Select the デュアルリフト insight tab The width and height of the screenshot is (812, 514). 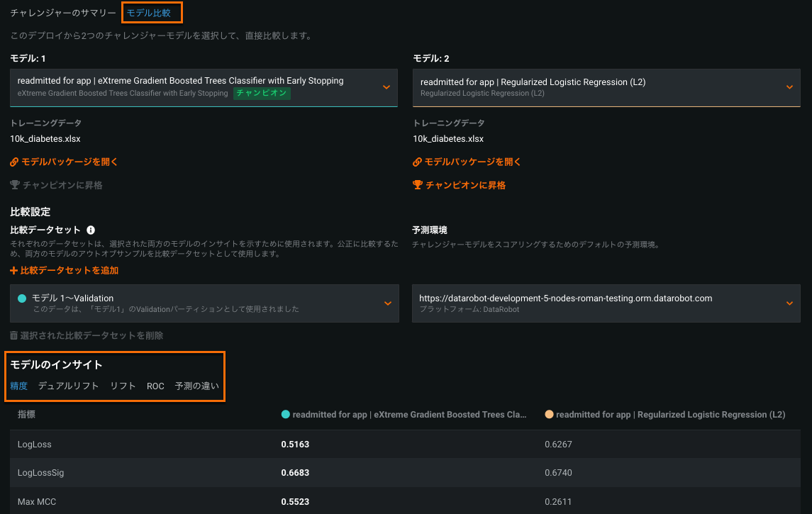69,386
